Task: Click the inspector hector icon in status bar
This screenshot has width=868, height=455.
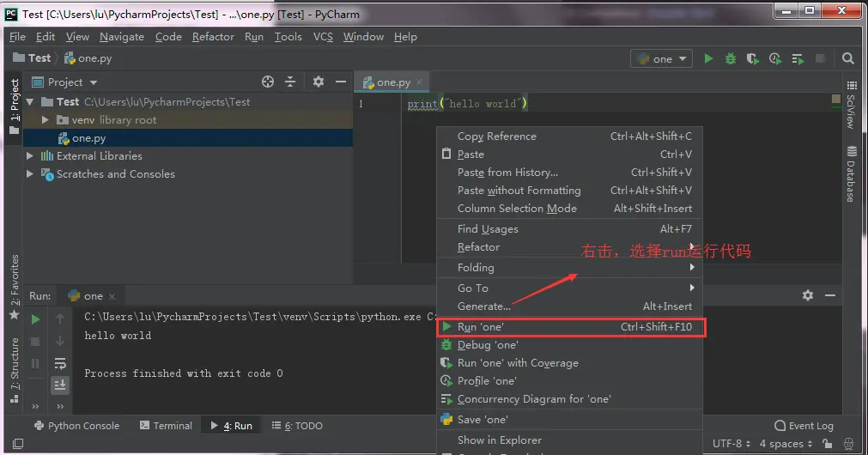Action: [848, 443]
